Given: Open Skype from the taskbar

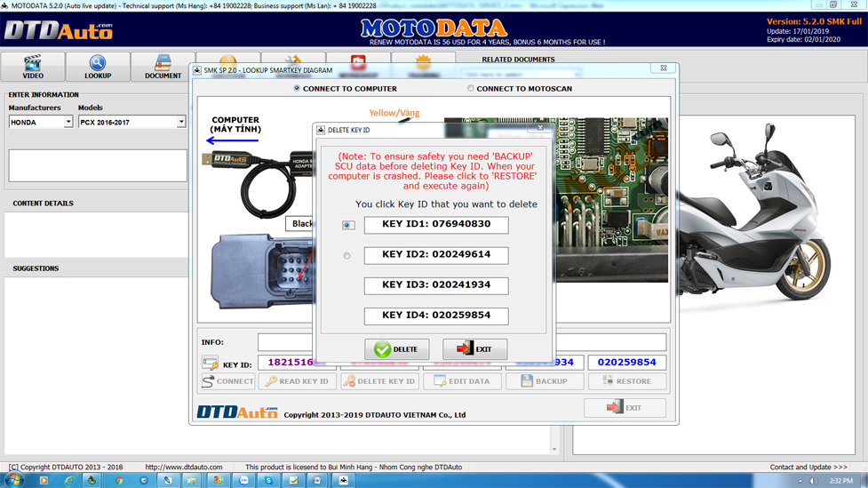Looking at the screenshot, I should click(x=268, y=480).
